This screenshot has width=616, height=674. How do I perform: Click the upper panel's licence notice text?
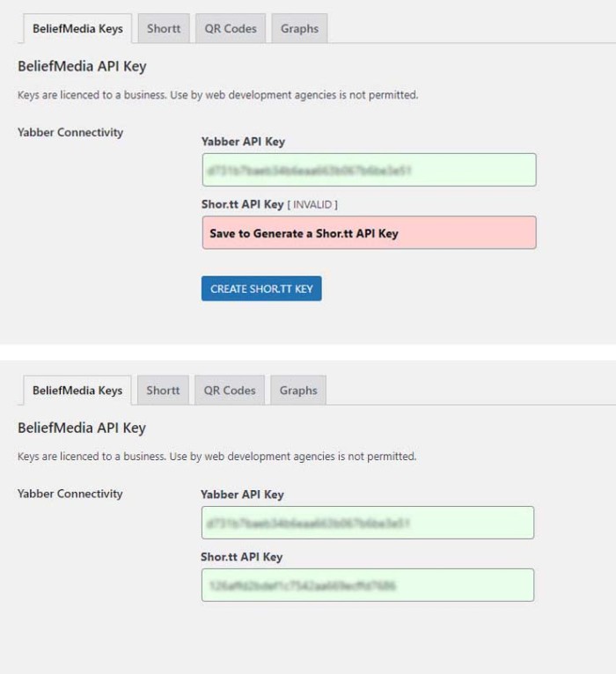217,95
